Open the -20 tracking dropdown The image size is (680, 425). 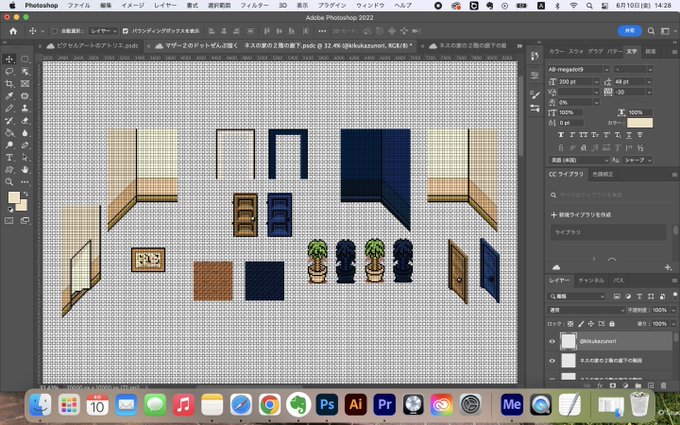[649, 92]
